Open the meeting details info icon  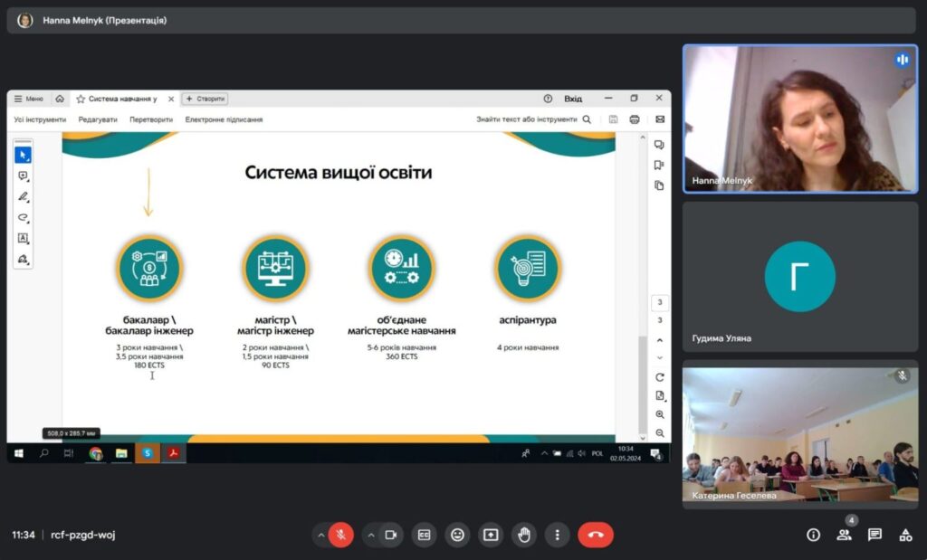point(813,535)
